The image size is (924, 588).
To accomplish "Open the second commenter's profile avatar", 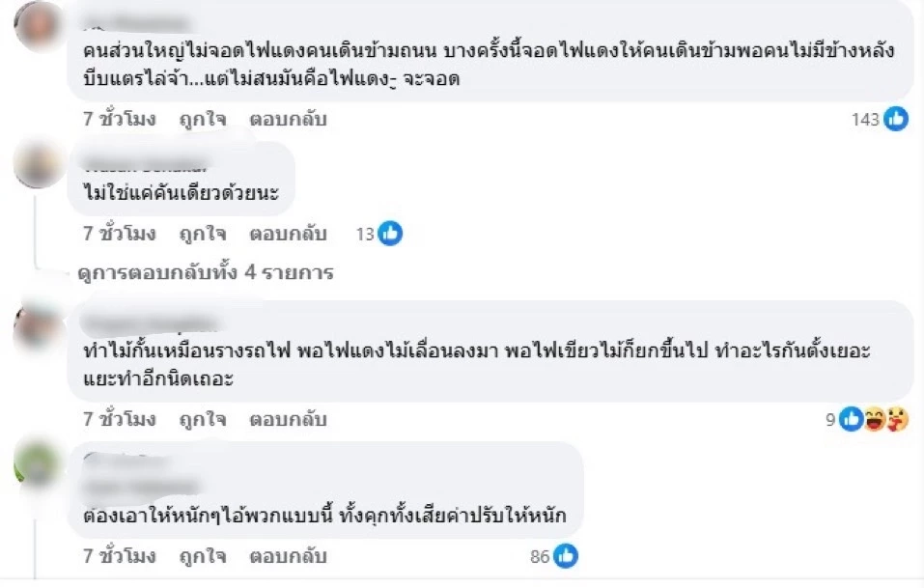I will [37, 164].
